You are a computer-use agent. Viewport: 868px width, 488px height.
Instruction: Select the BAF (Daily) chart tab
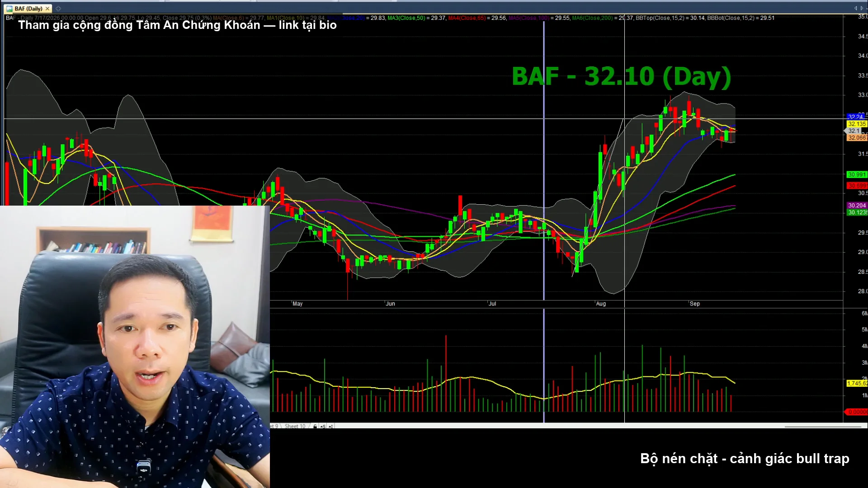(28, 9)
